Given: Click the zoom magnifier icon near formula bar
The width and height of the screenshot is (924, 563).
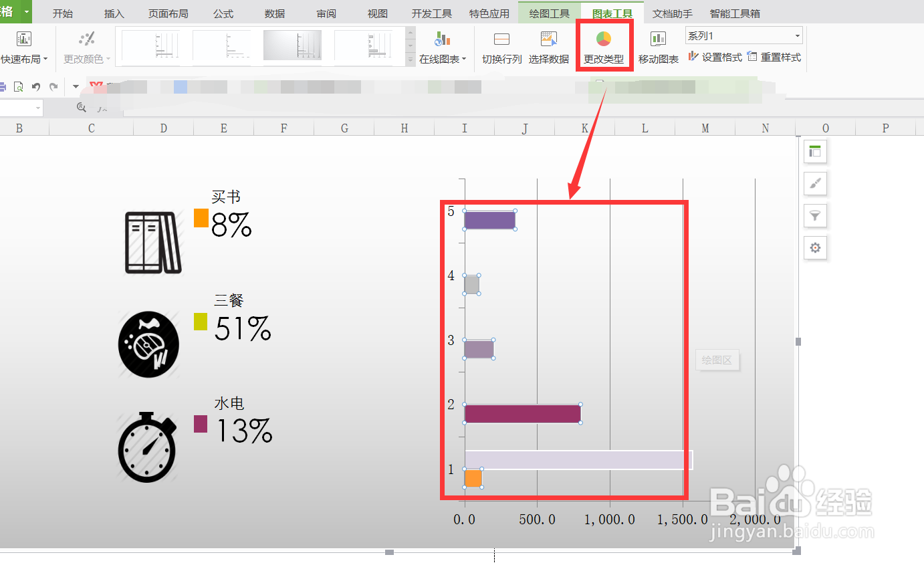Looking at the screenshot, I should [x=82, y=107].
